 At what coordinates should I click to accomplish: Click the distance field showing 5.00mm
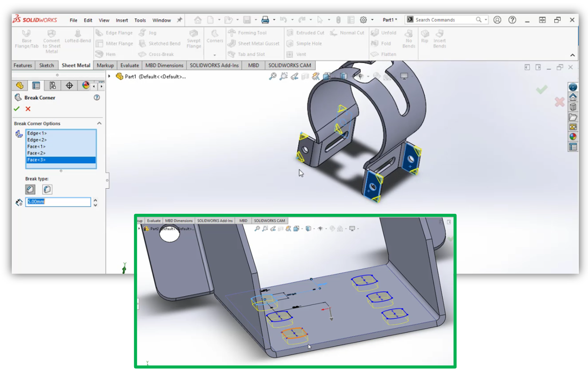[x=58, y=202]
